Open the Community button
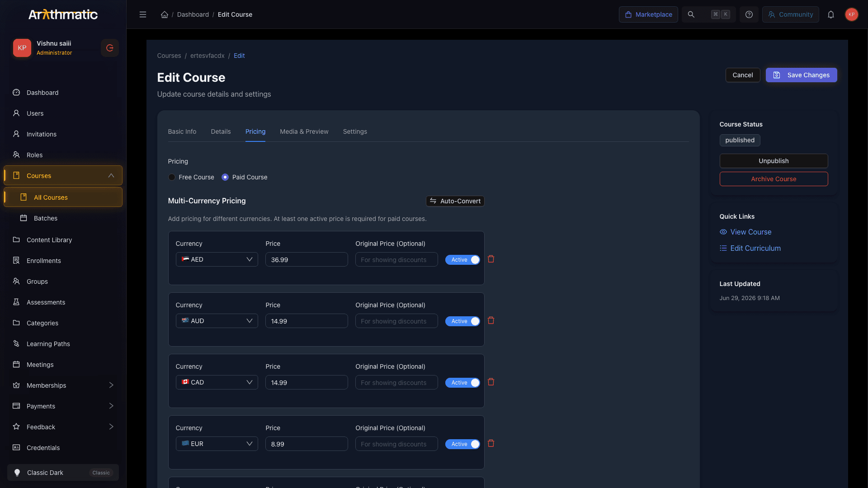Screen dimensions: 868x488 [790, 14]
